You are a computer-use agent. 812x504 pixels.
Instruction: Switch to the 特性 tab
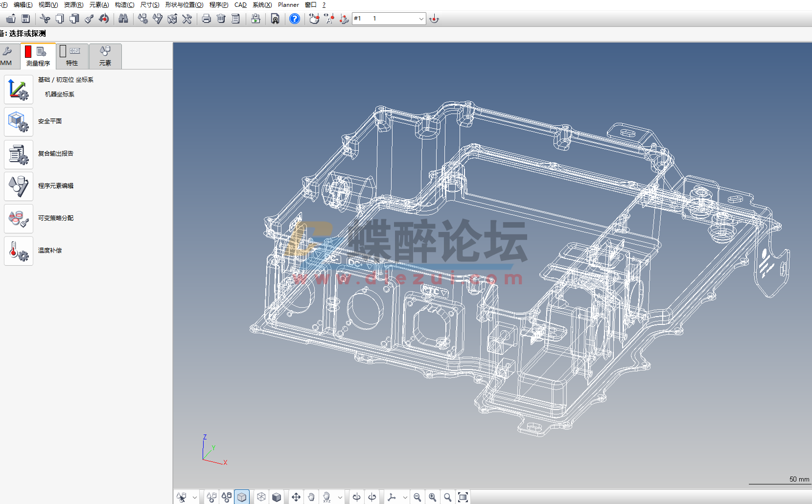(x=71, y=56)
